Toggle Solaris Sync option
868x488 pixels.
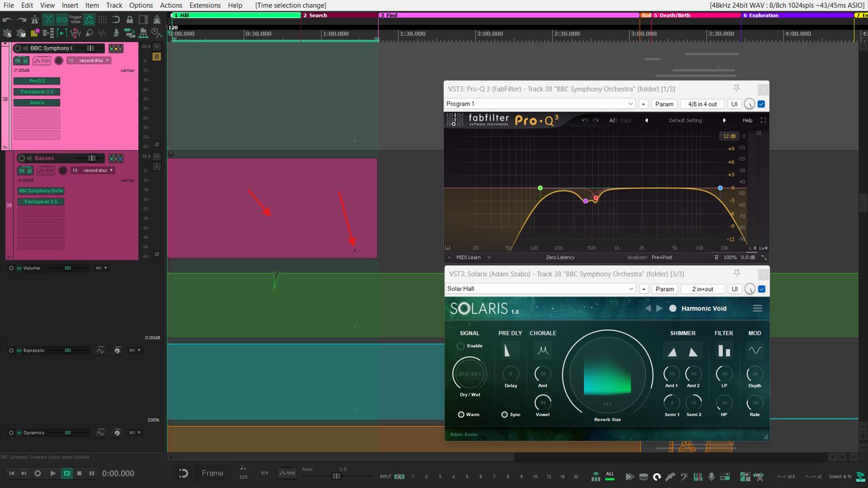pyautogui.click(x=511, y=414)
